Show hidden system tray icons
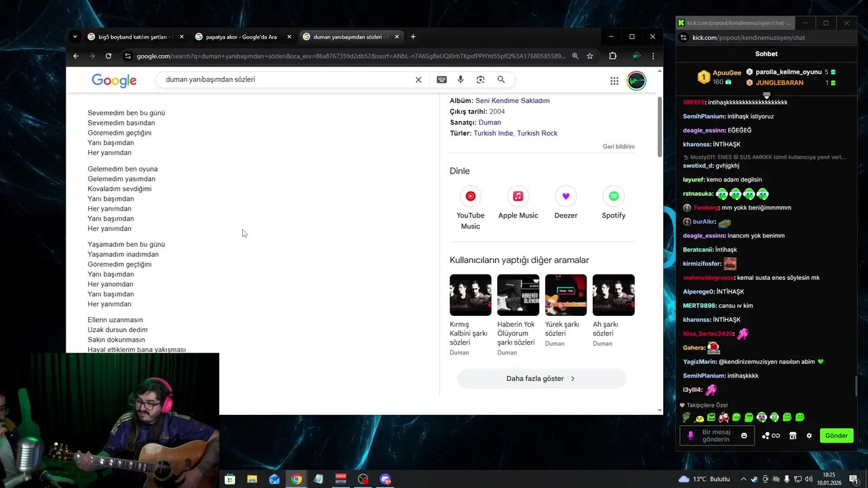 (744, 479)
